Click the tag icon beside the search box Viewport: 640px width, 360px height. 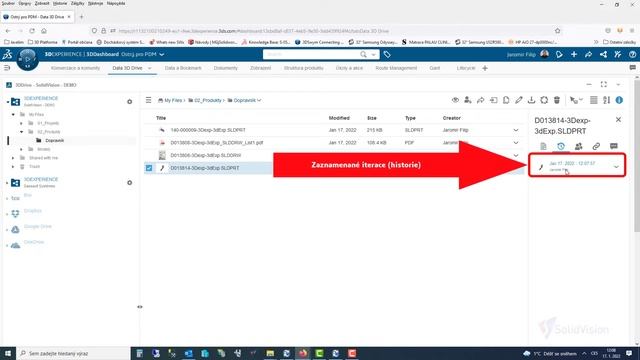(387, 54)
